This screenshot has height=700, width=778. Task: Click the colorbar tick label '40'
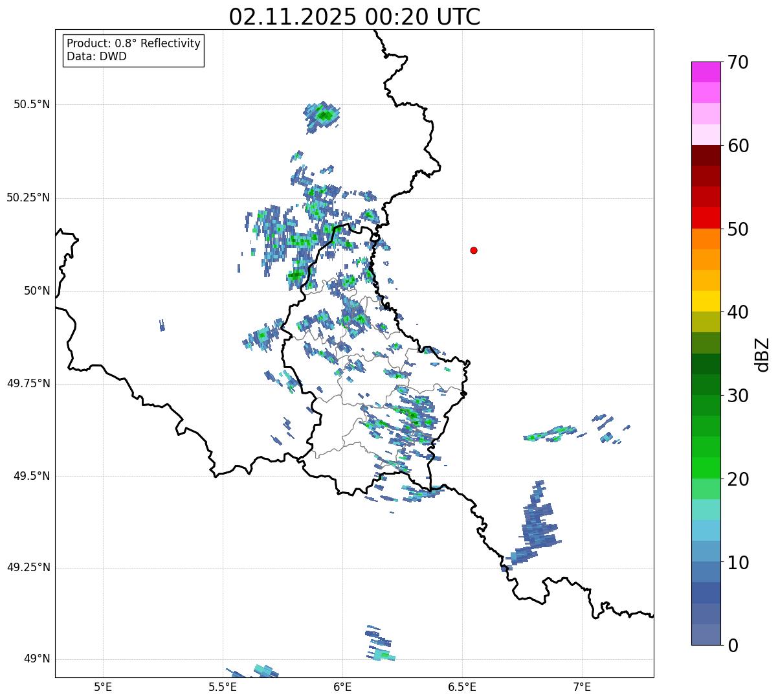pos(739,312)
